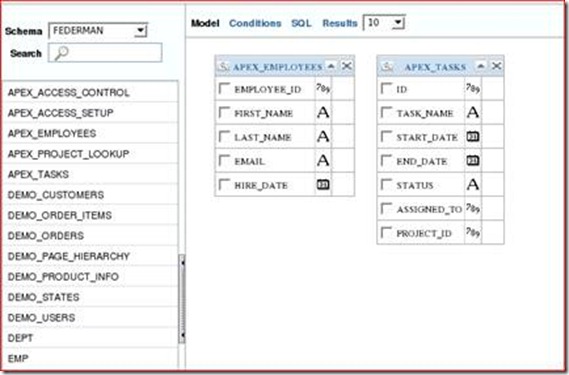This screenshot has width=569, height=375.
Task: Select DEMO_CUSTOMERS in the table list
Action: [90, 195]
